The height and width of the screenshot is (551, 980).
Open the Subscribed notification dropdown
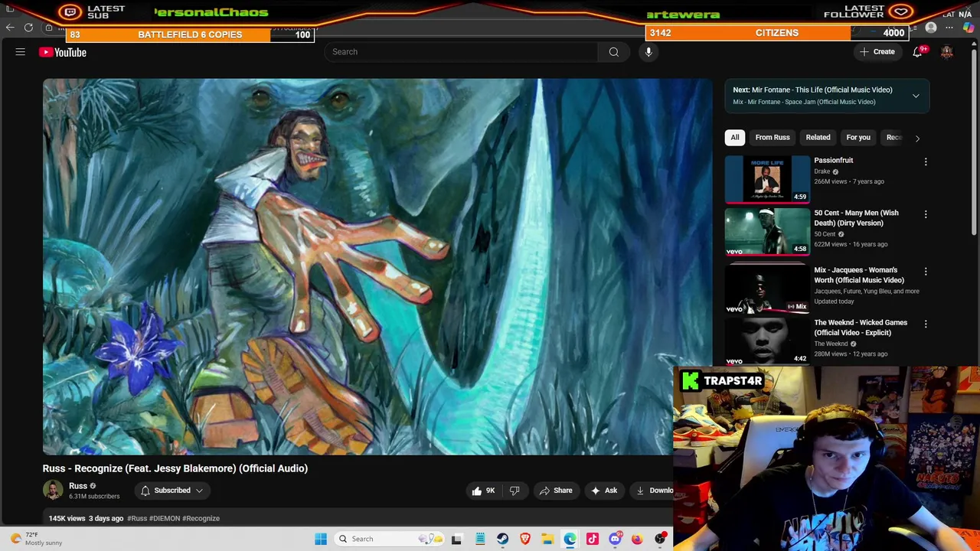point(172,491)
